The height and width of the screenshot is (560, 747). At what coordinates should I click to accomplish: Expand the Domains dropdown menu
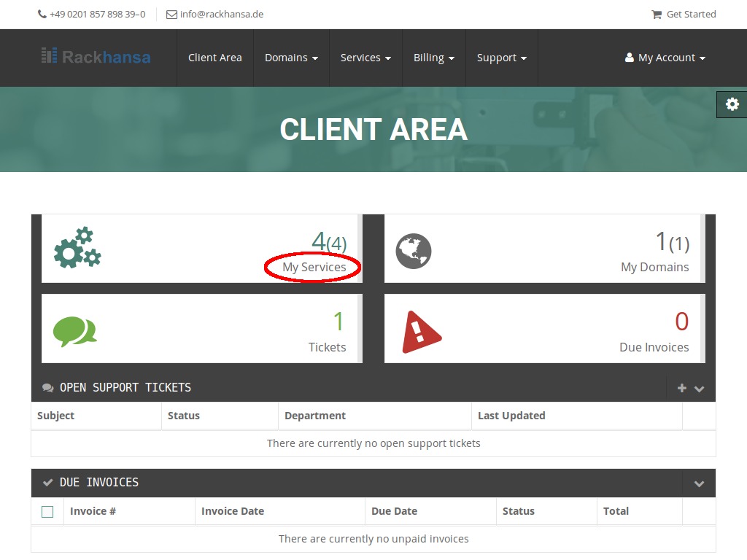pos(291,58)
